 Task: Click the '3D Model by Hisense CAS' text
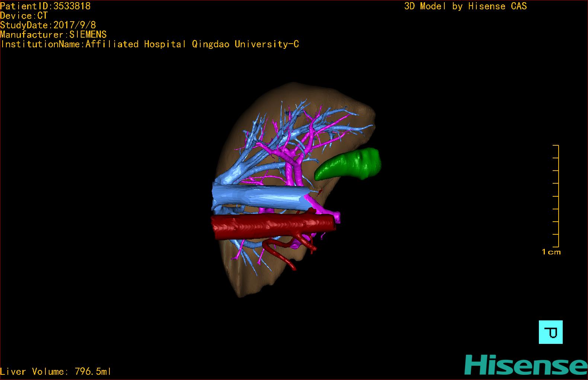tap(466, 6)
